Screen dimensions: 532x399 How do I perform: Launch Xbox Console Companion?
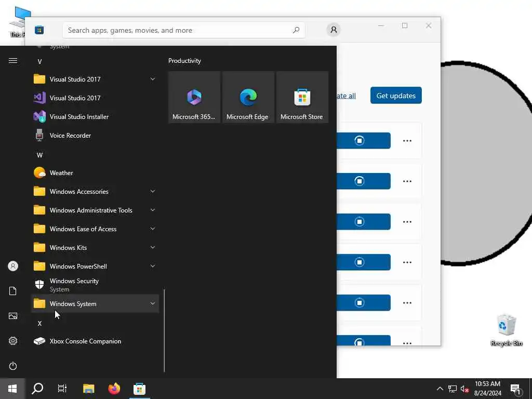point(96,341)
